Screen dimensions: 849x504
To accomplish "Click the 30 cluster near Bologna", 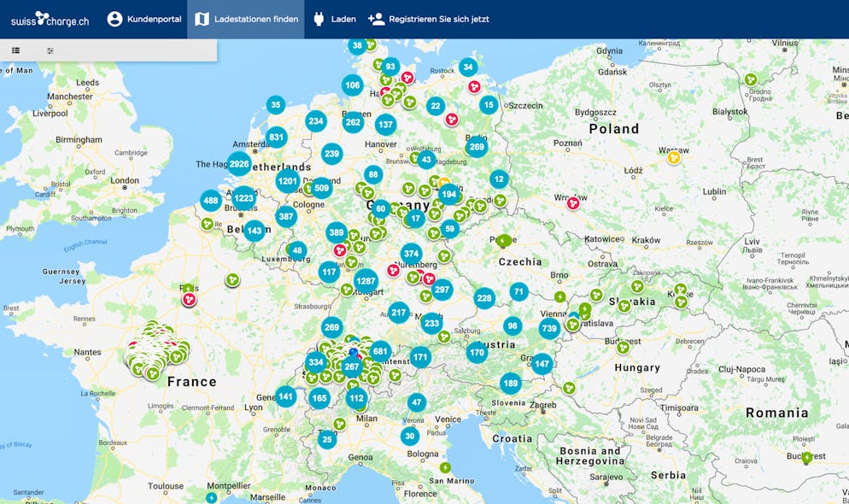I will [410, 436].
